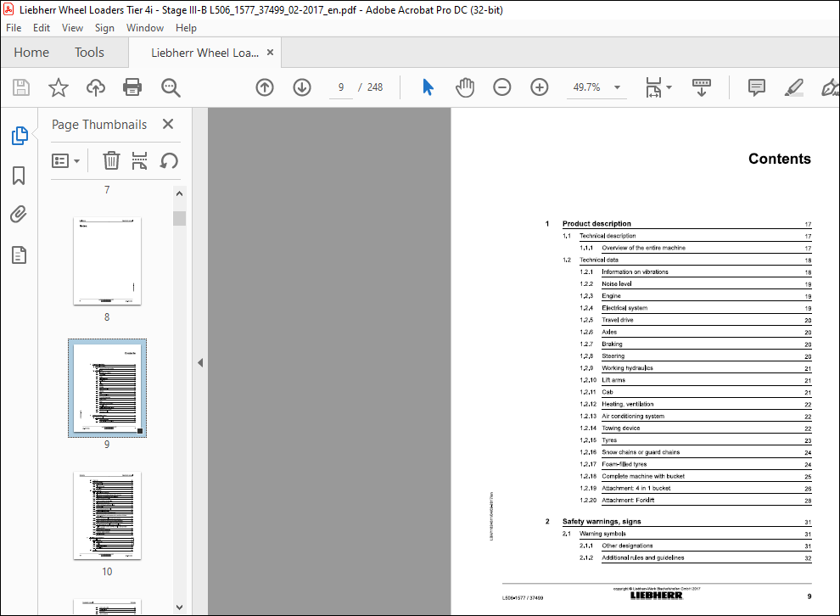Click the 'Contents' page title
The width and height of the screenshot is (840, 616).
click(780, 159)
